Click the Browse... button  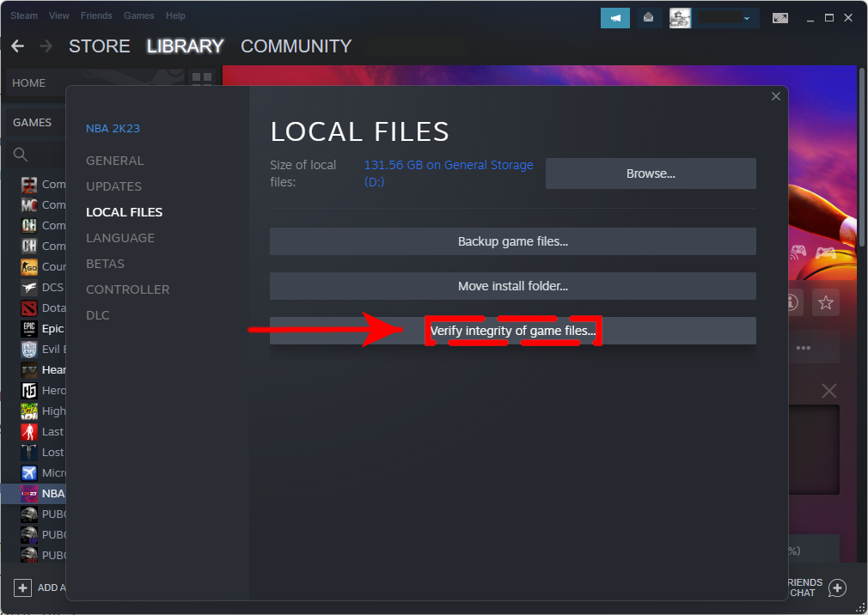651,174
